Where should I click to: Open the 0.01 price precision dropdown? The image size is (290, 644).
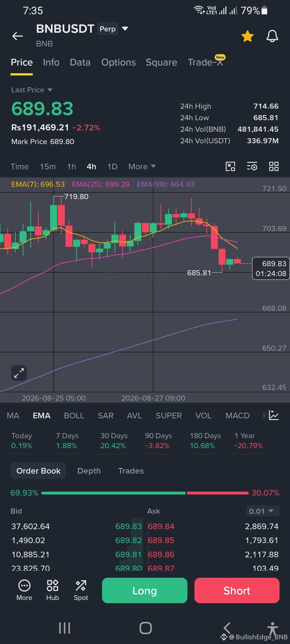pyautogui.click(x=263, y=511)
